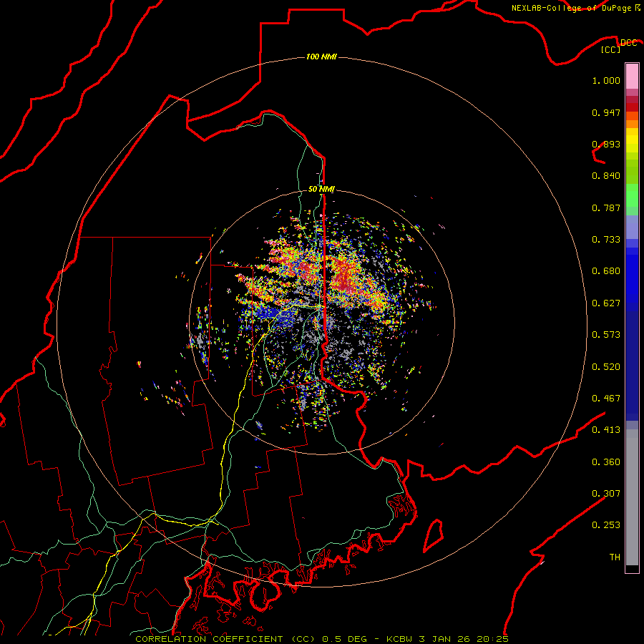Click the 0.947 scale value
This screenshot has height=644, width=644.
coord(606,112)
